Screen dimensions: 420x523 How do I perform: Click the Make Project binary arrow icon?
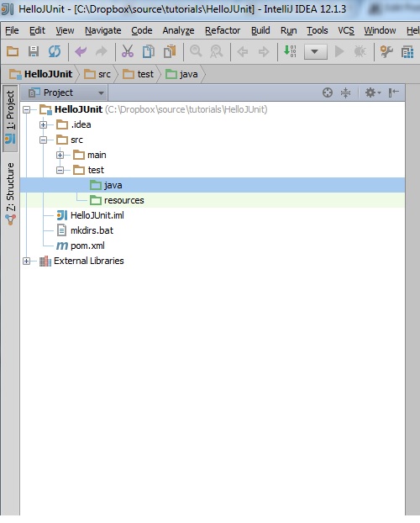289,51
